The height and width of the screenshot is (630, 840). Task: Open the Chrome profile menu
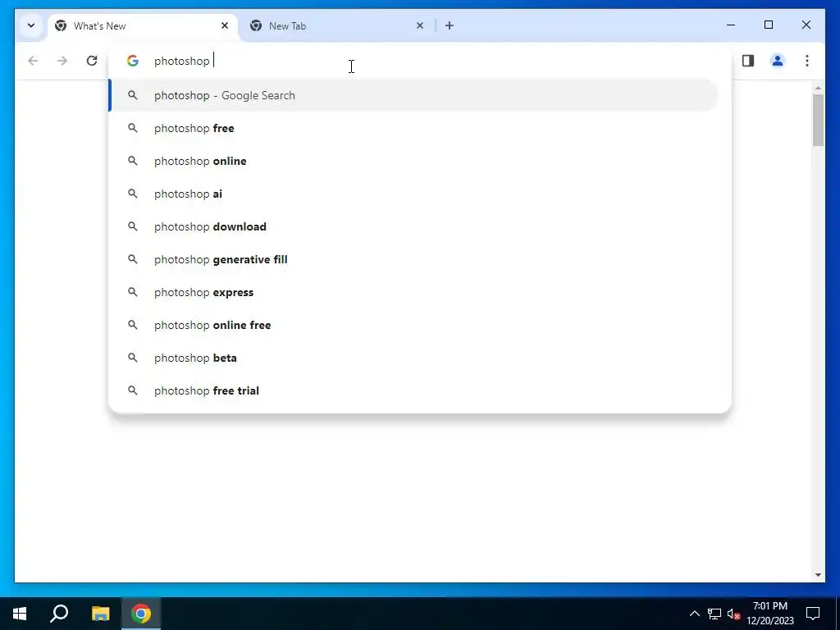(778, 61)
